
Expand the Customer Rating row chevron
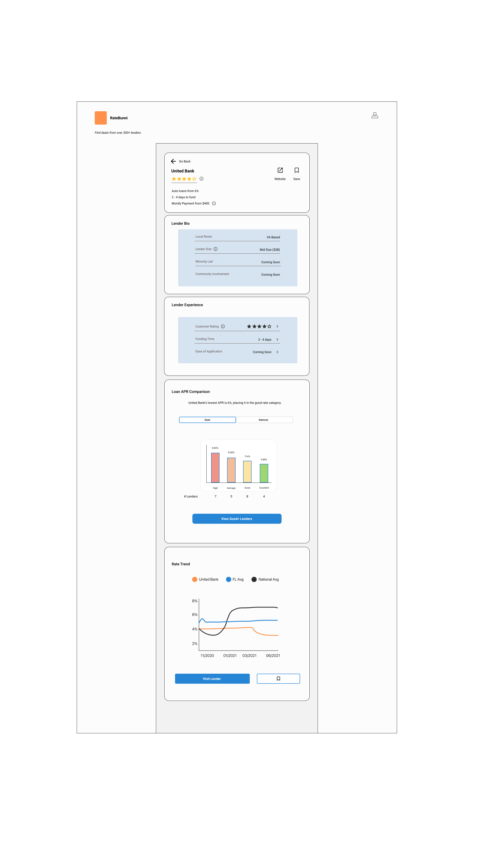click(x=277, y=326)
